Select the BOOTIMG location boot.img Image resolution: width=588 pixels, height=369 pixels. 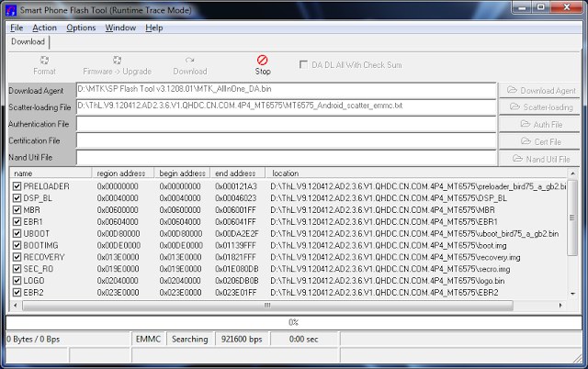pyautogui.click(x=389, y=245)
